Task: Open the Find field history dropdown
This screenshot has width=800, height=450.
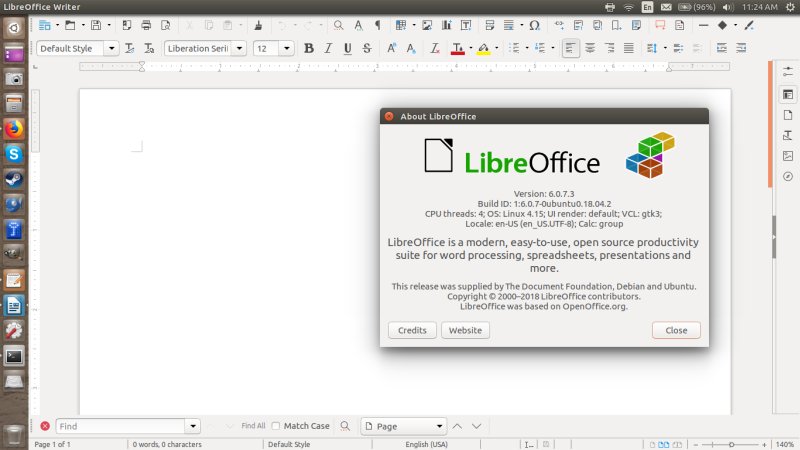Action: (x=192, y=426)
